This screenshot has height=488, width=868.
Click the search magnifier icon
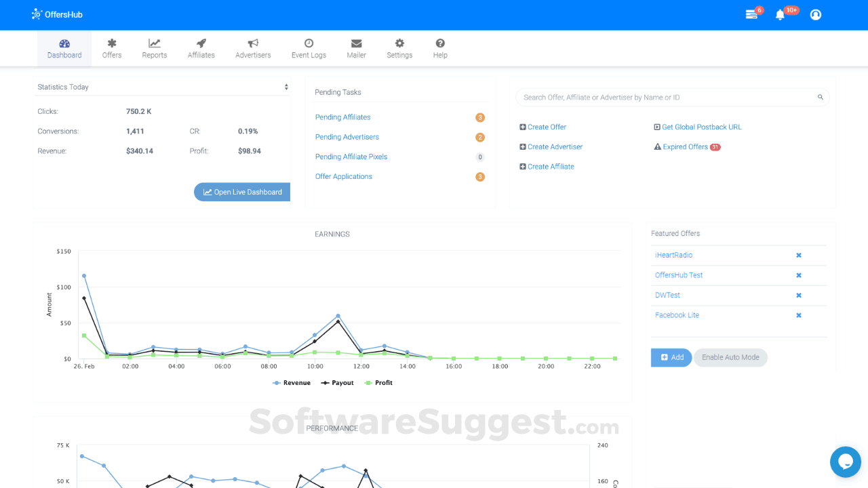pyautogui.click(x=820, y=97)
